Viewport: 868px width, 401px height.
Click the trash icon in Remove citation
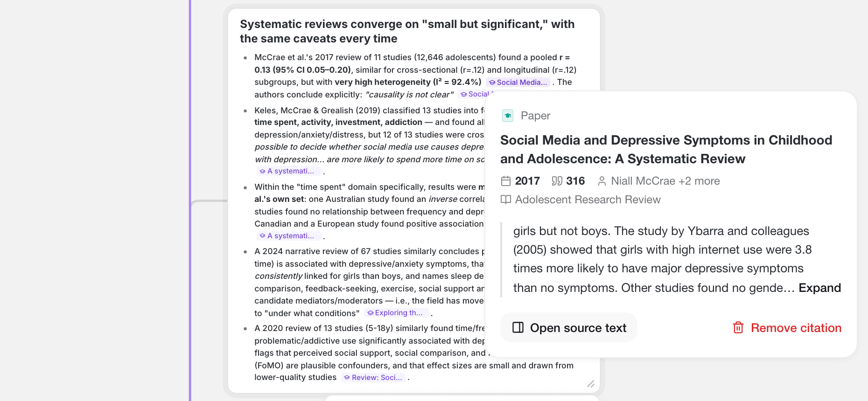[x=738, y=328]
